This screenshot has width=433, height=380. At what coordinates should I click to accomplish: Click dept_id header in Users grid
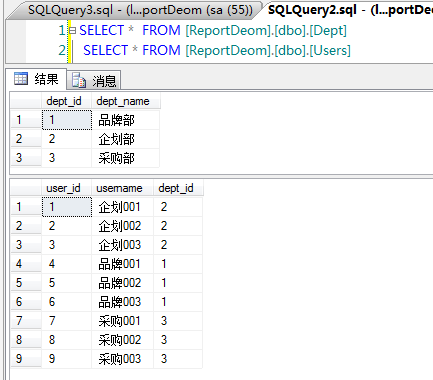pyautogui.click(x=178, y=188)
